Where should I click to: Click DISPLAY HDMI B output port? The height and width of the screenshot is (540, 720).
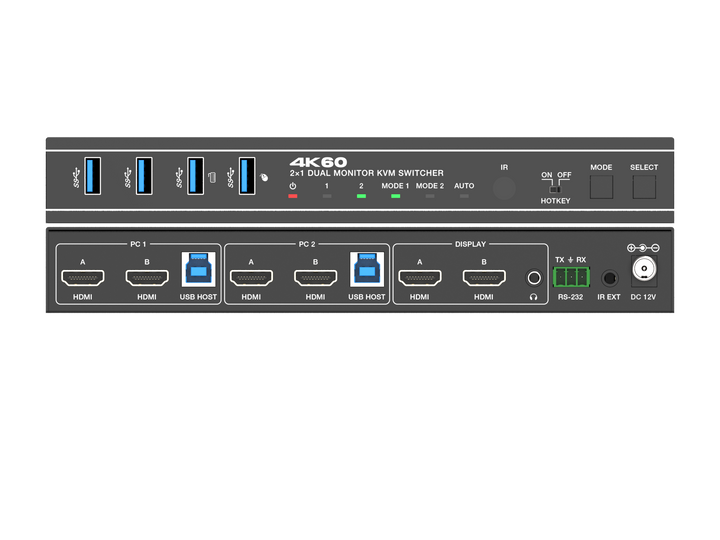pyautogui.click(x=484, y=278)
